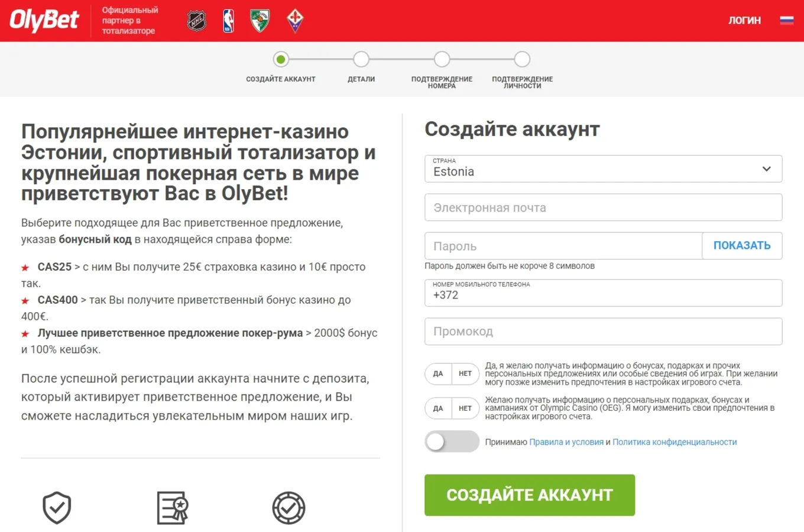Click the purple Fiorentina crest logo
Screen dimensions: 804x532
(295, 21)
